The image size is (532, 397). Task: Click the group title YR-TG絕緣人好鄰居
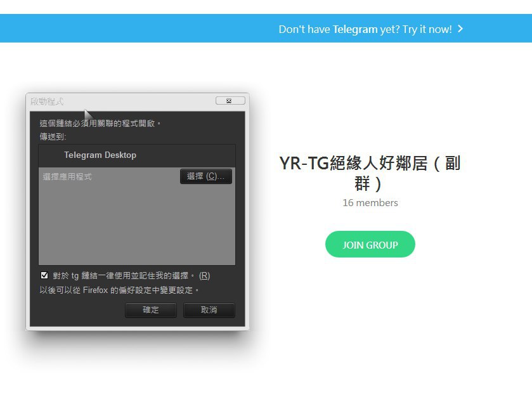(370, 173)
